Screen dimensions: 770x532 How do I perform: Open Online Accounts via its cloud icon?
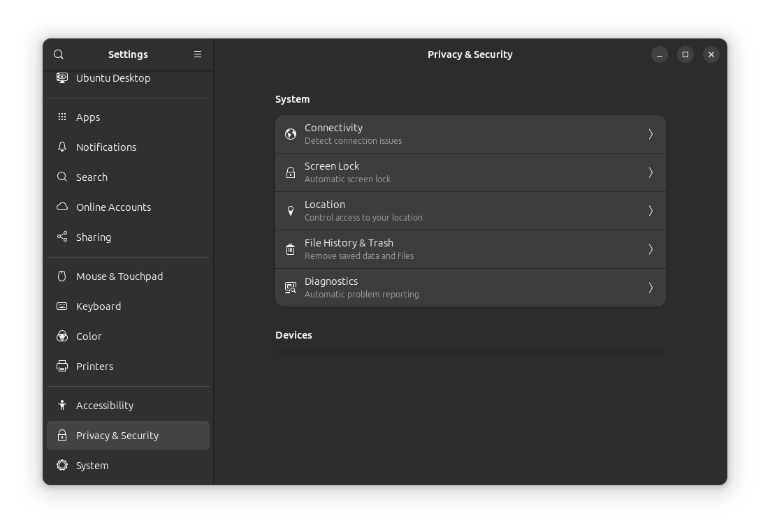pyautogui.click(x=61, y=207)
